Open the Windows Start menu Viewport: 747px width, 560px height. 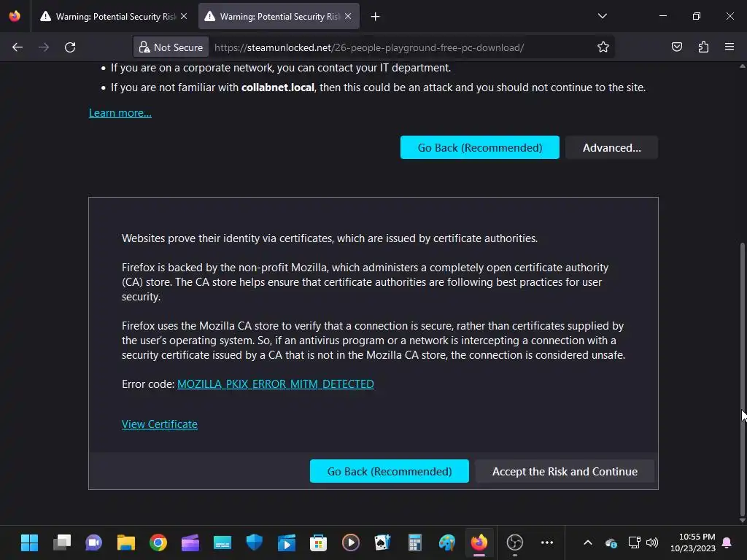29,542
